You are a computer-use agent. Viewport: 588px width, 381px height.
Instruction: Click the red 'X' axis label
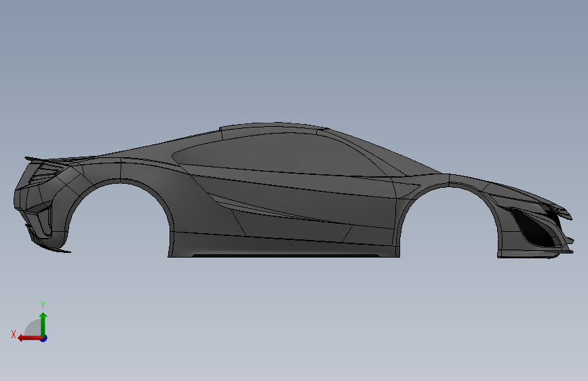pos(14,334)
